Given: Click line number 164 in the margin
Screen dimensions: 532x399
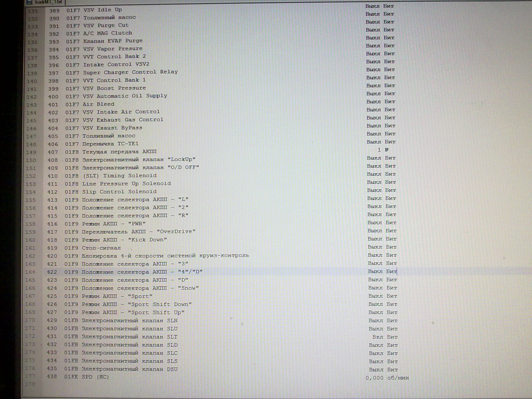Looking at the screenshot, I should click(x=30, y=272).
